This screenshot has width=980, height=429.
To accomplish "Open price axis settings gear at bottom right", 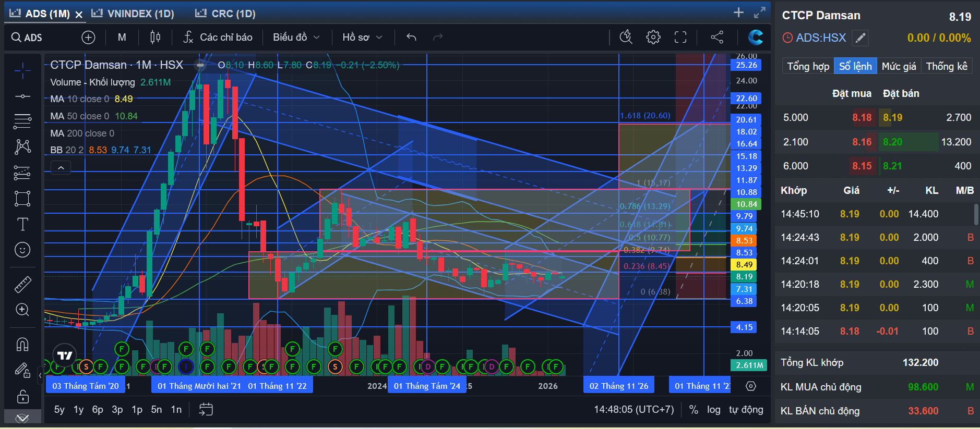I will (x=750, y=386).
